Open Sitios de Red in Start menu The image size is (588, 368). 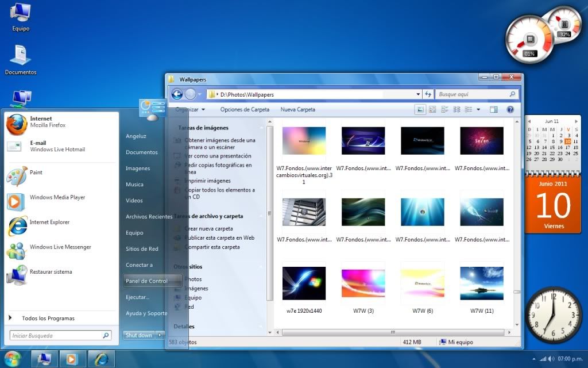tap(142, 248)
